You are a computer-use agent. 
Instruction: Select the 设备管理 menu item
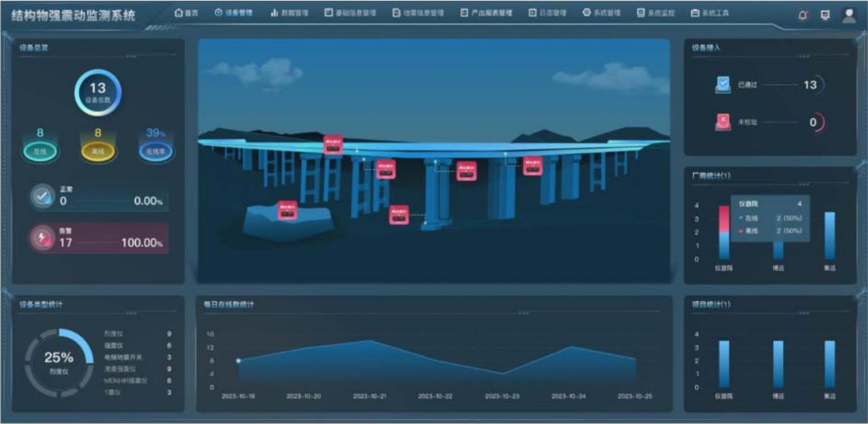tap(233, 13)
